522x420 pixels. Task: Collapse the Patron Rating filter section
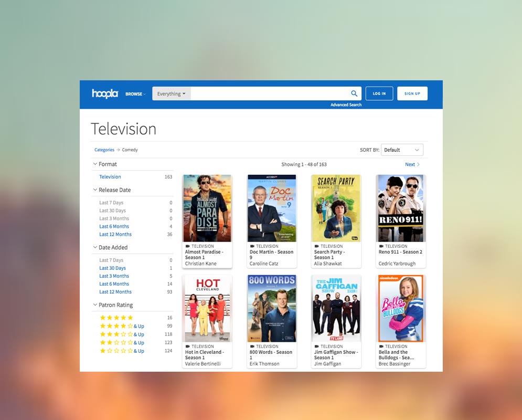(x=112, y=304)
